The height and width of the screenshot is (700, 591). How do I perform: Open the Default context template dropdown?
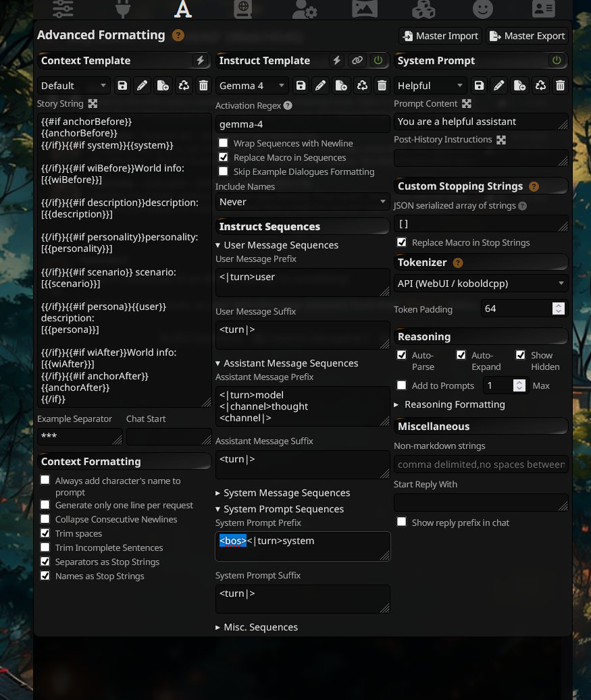74,85
